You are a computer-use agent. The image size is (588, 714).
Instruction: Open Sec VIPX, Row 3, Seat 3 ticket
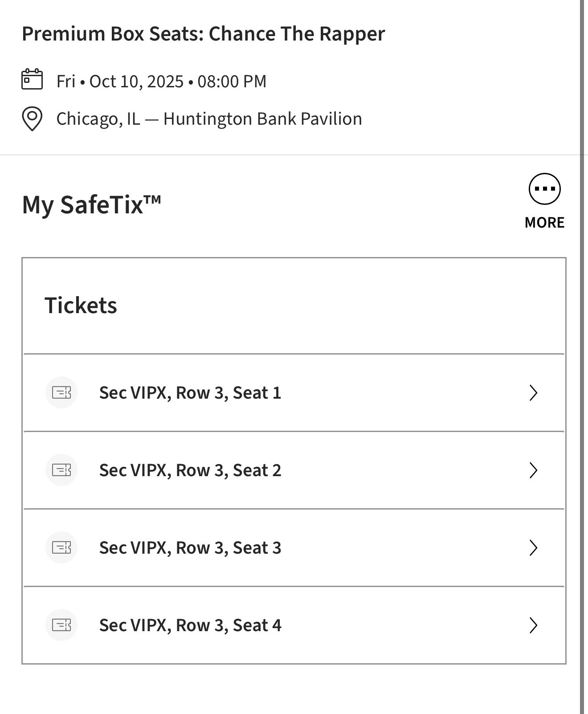tap(190, 548)
